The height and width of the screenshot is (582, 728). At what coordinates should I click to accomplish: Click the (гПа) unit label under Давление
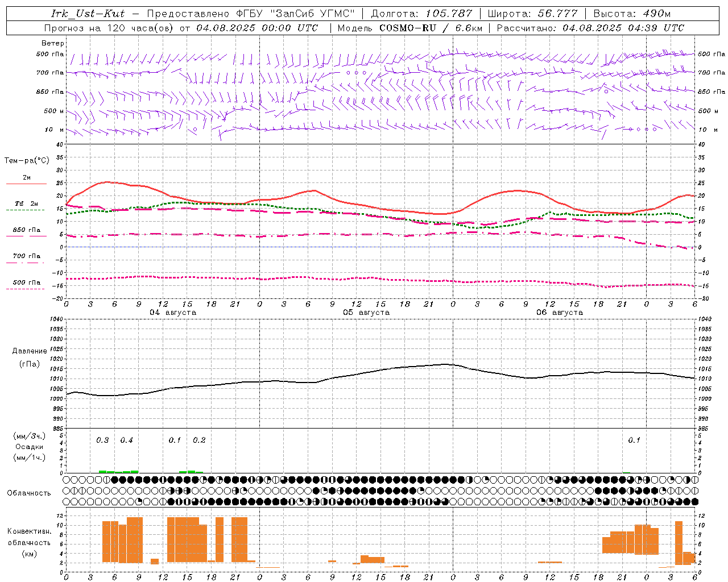(x=29, y=364)
